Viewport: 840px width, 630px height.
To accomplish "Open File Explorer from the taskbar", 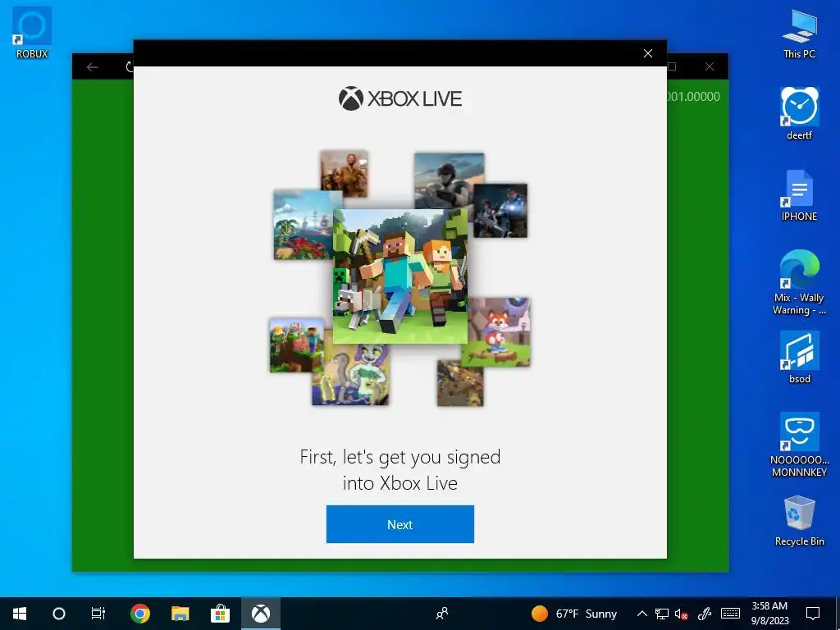I will click(180, 614).
